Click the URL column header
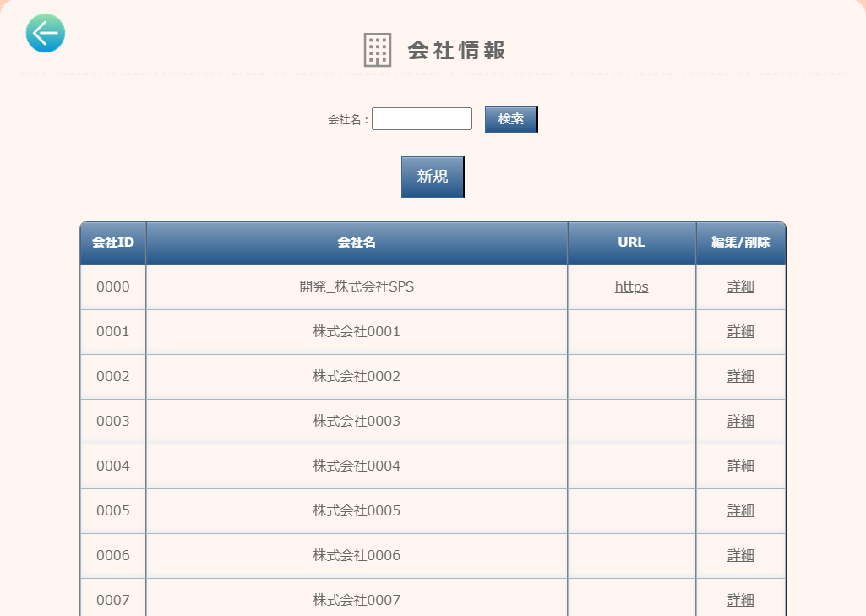Screen dimensions: 866x616 tap(631, 243)
